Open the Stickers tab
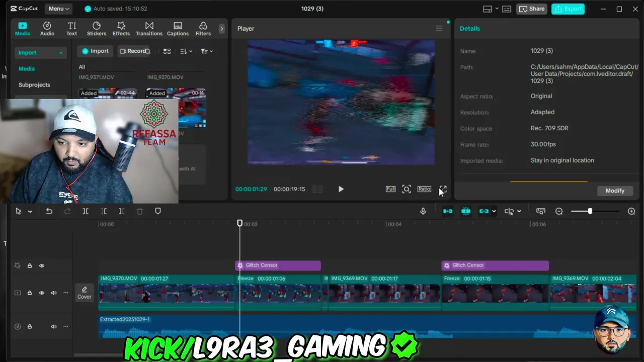The height and width of the screenshot is (362, 644). [x=97, y=29]
